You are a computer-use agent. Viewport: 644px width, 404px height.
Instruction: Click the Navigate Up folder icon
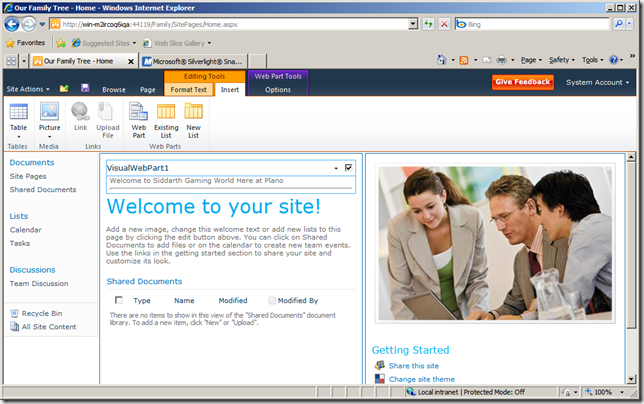pos(64,88)
